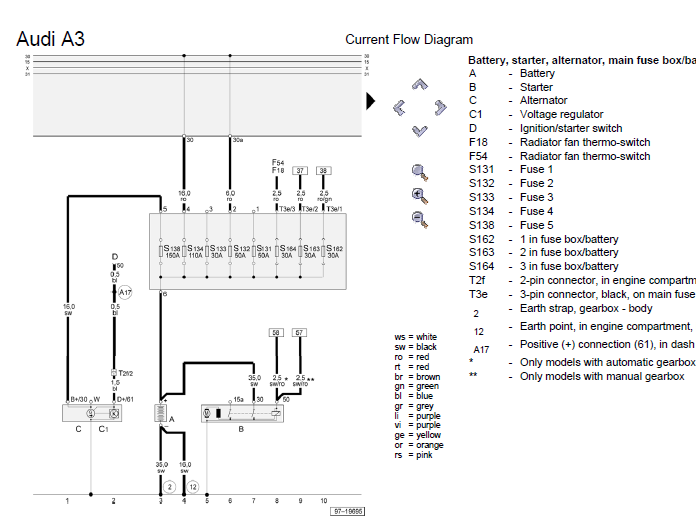The image size is (696, 521).
Task: Click the 'br = brown' color code
Action: click(417, 377)
